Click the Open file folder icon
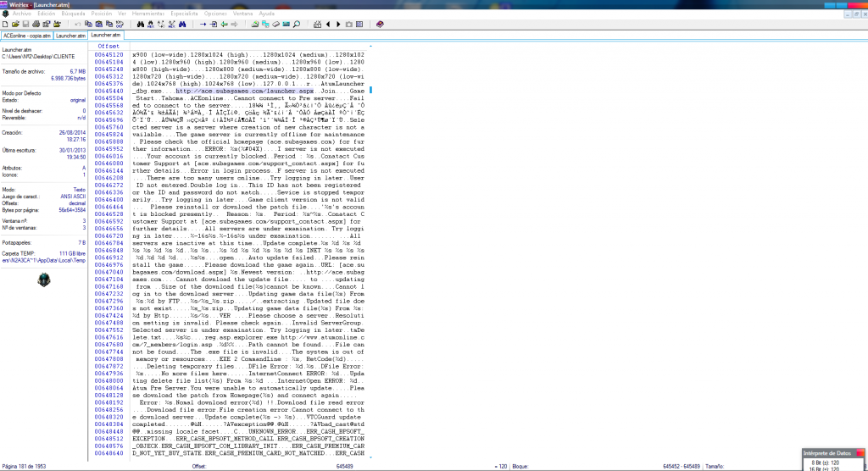 tap(15, 24)
